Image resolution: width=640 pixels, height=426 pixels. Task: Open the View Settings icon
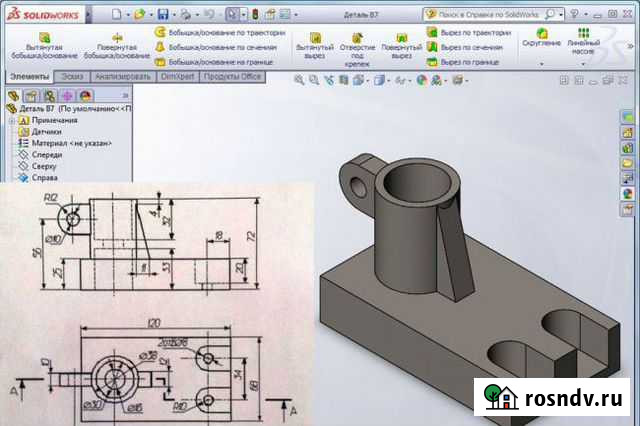point(458,80)
